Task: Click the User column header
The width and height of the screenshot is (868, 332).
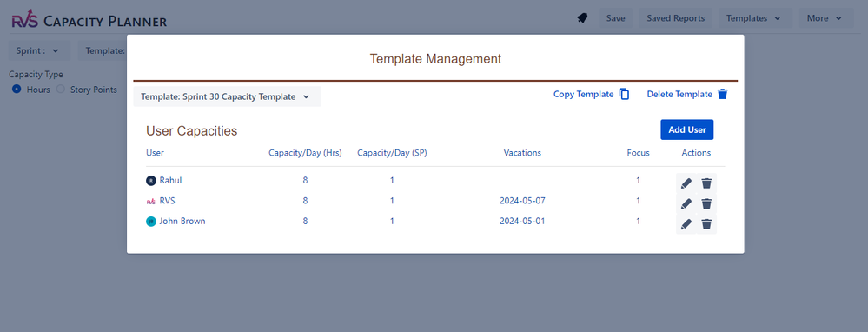Action: pos(155,153)
